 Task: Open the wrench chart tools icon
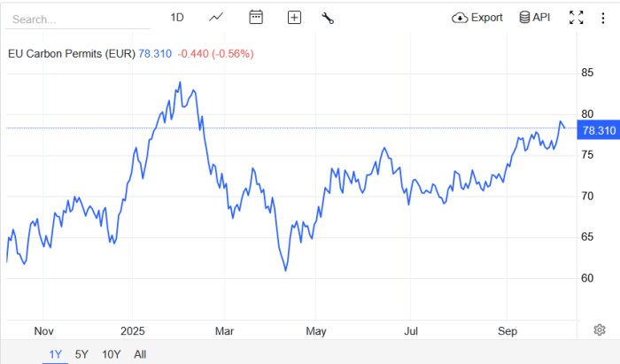[327, 17]
